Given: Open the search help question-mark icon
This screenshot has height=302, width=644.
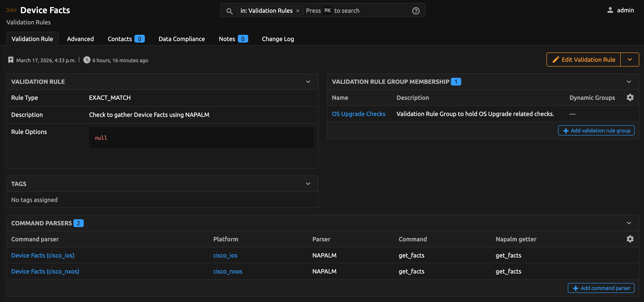Looking at the screenshot, I should point(415,11).
